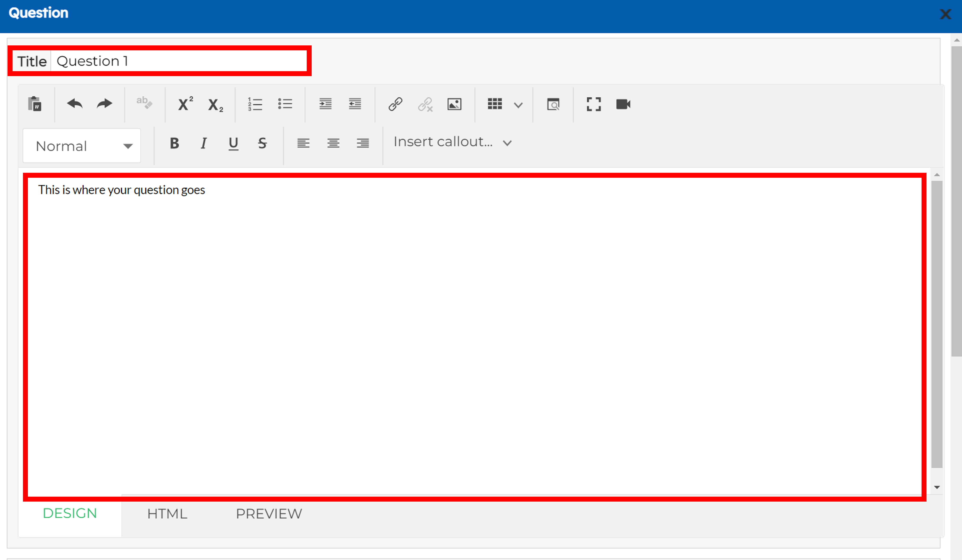
Task: Open the insert hyperlink tool
Action: coord(395,104)
